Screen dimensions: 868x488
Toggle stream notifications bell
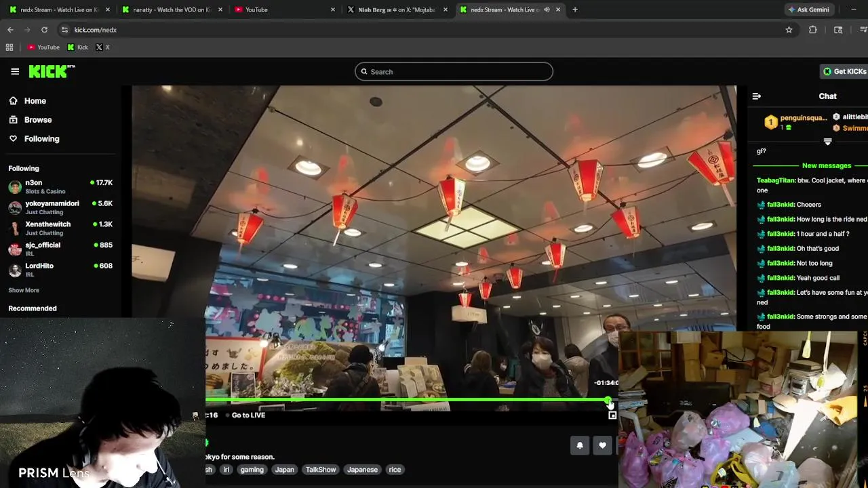coord(580,445)
